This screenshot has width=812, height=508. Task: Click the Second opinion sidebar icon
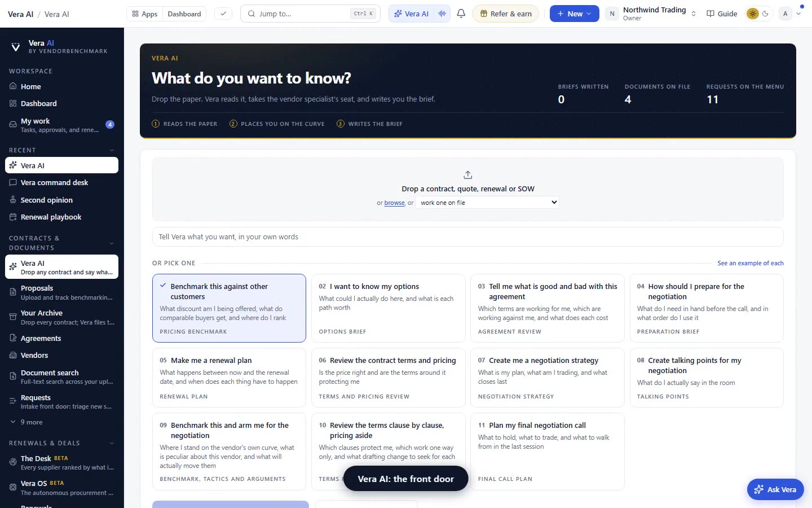tap(13, 200)
